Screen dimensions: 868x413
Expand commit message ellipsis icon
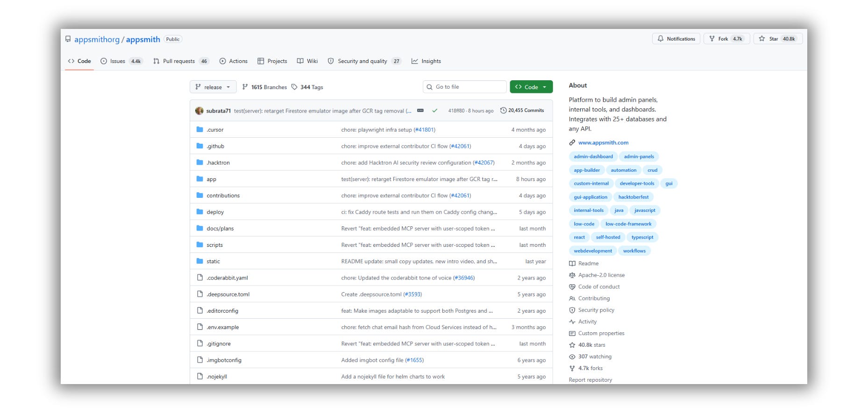(x=420, y=111)
